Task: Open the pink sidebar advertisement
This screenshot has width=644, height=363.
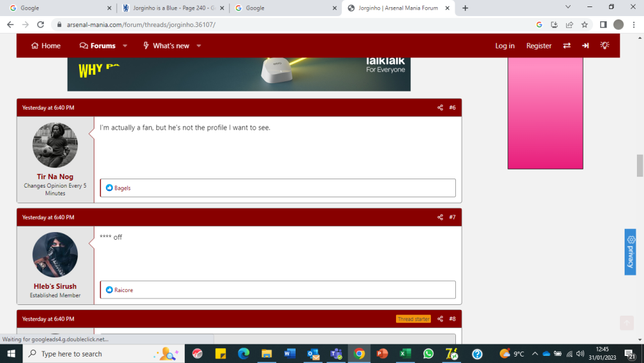Action: tap(545, 113)
